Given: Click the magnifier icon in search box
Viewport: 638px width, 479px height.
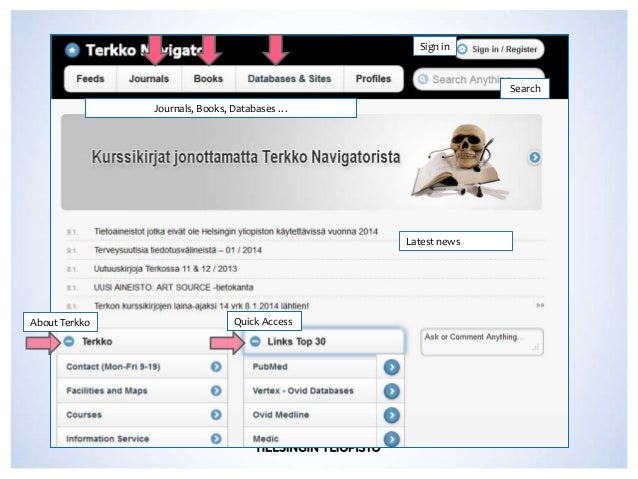Looking at the screenshot, I should pos(423,79).
